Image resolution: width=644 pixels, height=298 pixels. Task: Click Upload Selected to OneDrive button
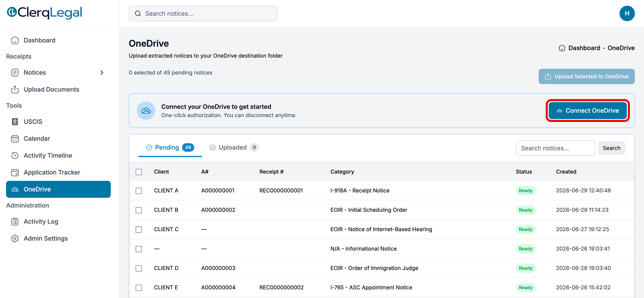(x=587, y=77)
